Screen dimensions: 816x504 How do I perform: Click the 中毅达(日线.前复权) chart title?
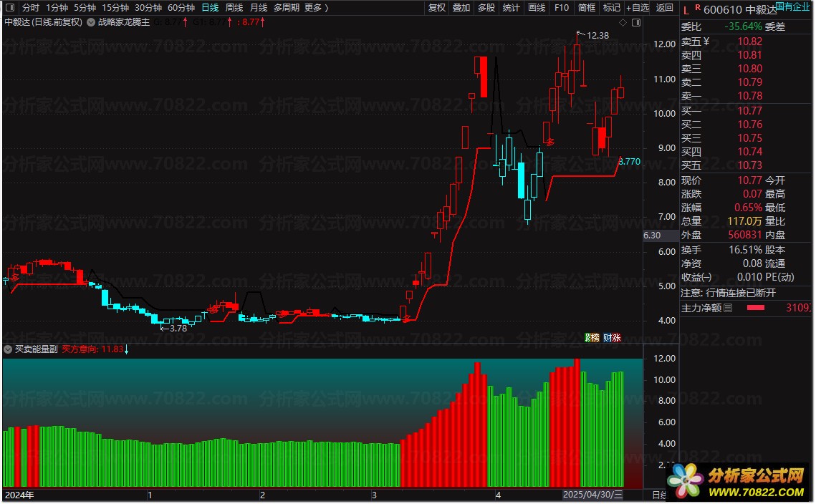43,22
